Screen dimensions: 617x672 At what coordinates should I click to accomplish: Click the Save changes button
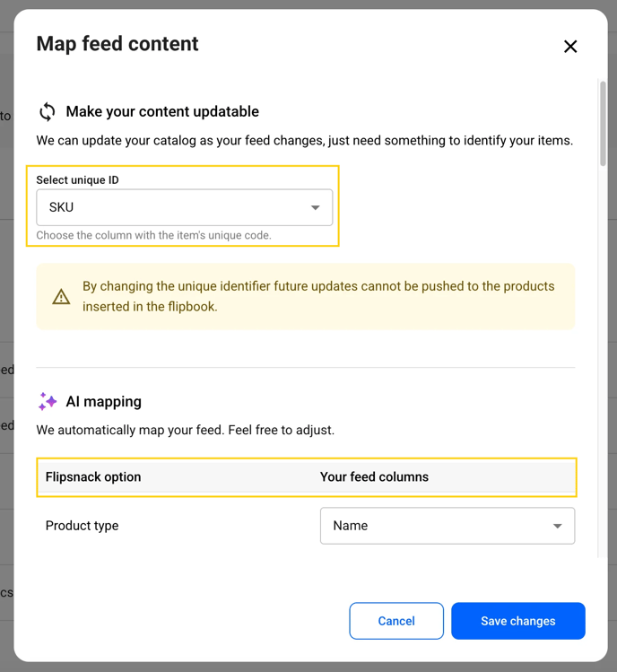click(517, 621)
